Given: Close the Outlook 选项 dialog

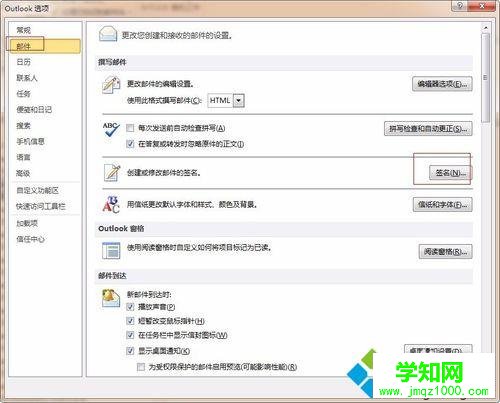Looking at the screenshot, I should click(x=482, y=6).
